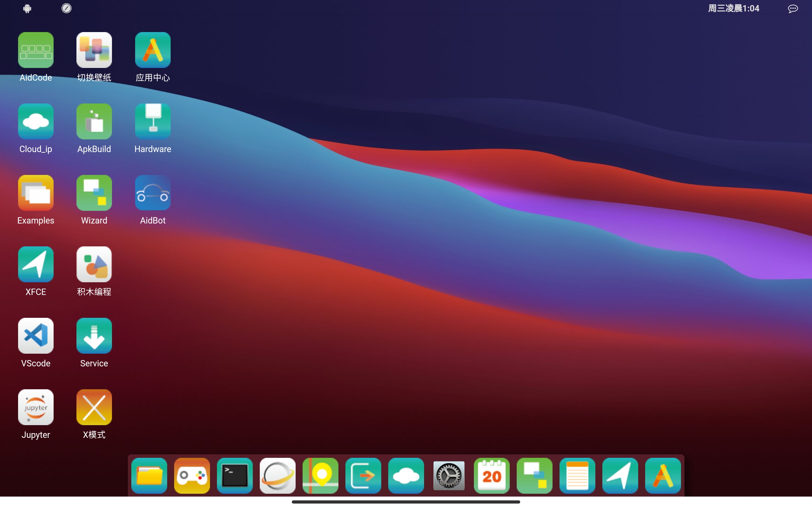This screenshot has height=508, width=812.
Task: Open the AidCode app
Action: [36, 50]
